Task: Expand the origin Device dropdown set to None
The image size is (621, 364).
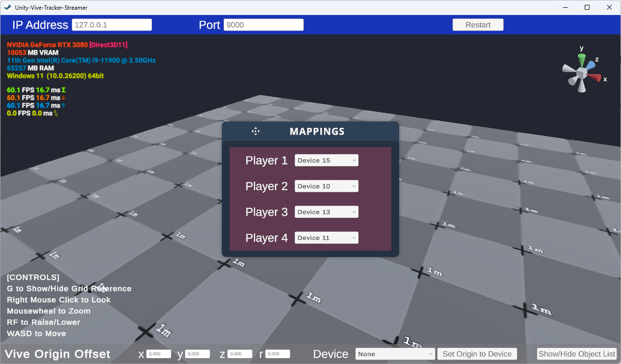Action: point(395,354)
